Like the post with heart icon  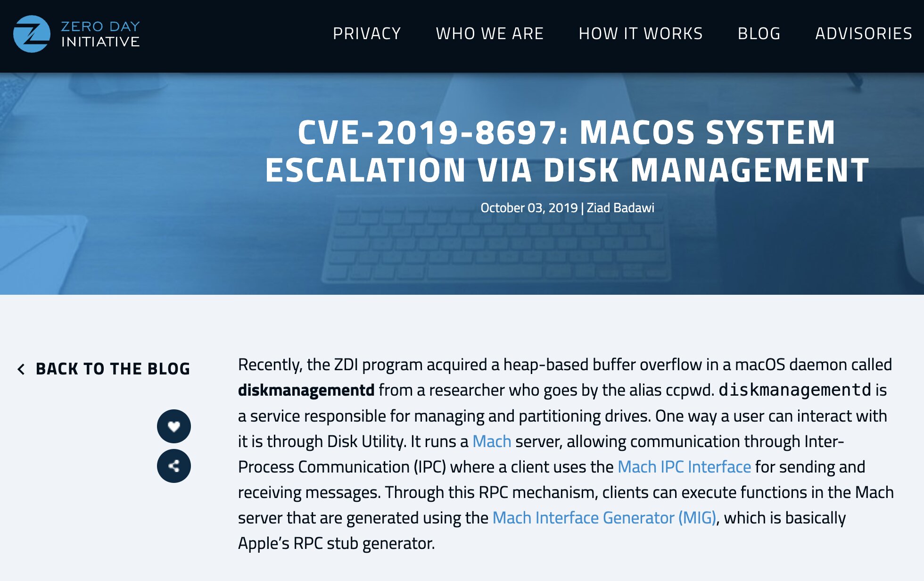[174, 426]
